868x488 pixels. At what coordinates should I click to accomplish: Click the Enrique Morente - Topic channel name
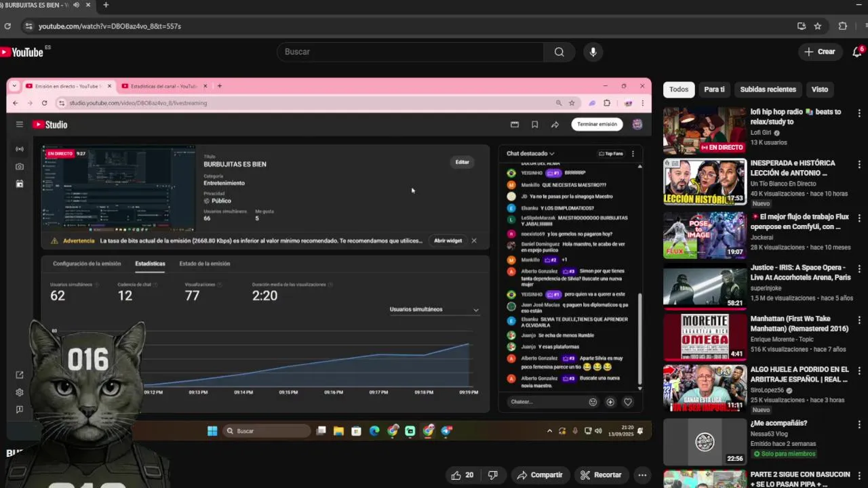[x=781, y=339]
